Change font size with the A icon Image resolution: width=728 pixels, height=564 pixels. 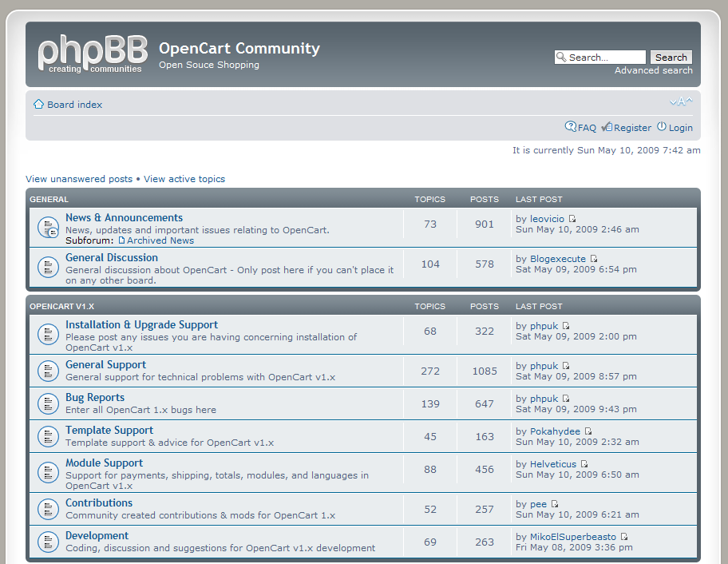(x=681, y=101)
